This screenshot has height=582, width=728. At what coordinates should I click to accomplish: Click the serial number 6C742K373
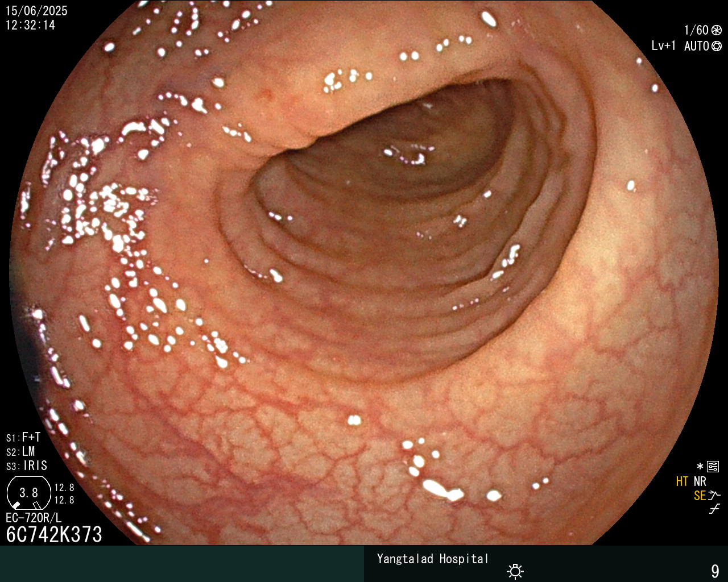[54, 534]
